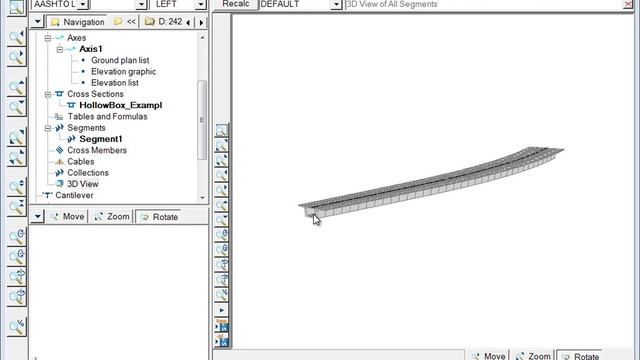The height and width of the screenshot is (360, 640).
Task: Open the LEFT dropdown
Action: (x=200, y=4)
